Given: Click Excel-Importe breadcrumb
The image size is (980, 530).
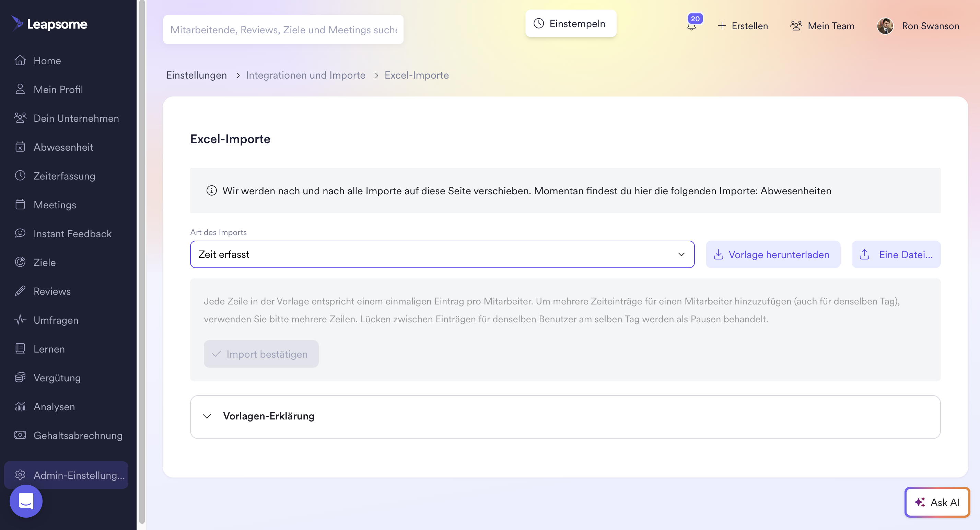Looking at the screenshot, I should tap(417, 75).
